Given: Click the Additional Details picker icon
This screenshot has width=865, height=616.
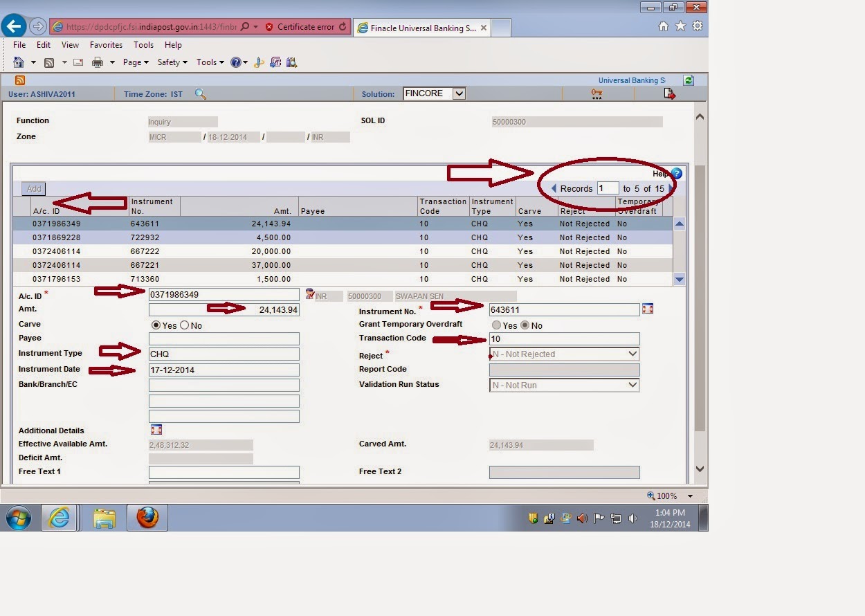Looking at the screenshot, I should pos(156,429).
